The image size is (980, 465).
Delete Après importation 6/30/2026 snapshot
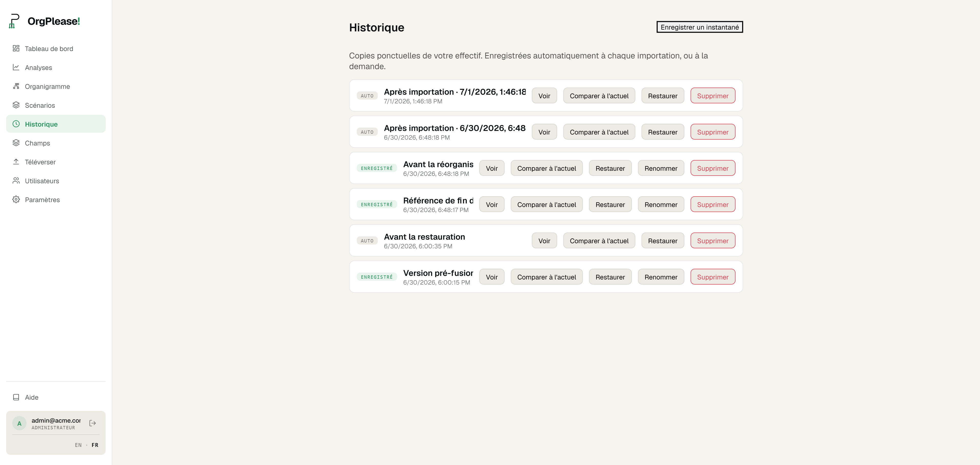coord(713,132)
